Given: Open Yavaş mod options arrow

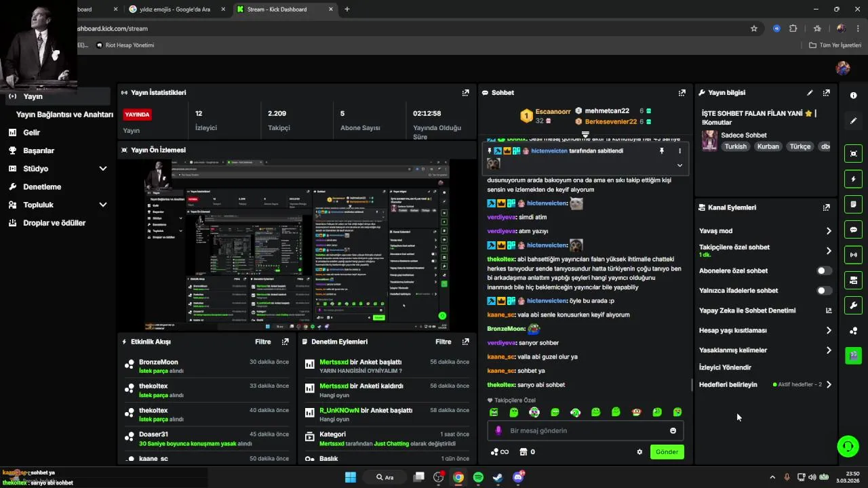Looking at the screenshot, I should (829, 231).
